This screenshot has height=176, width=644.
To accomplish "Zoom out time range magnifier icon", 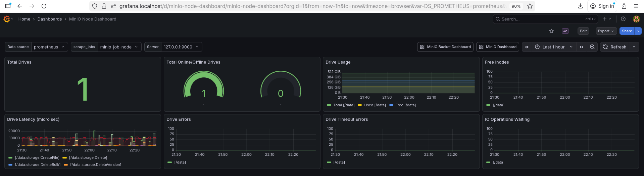I will pyautogui.click(x=592, y=47).
